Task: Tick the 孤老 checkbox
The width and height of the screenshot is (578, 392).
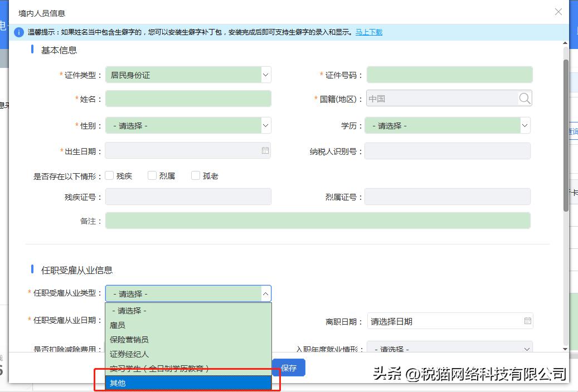Action: 196,175
